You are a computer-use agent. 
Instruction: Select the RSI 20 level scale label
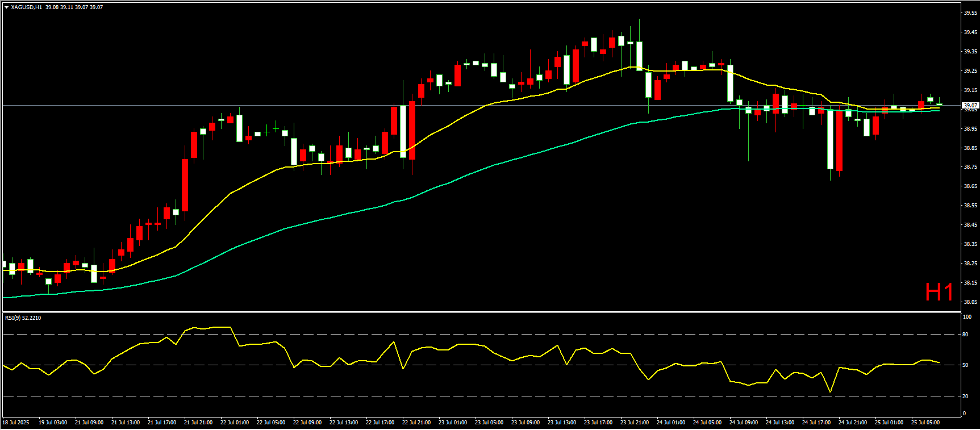965,396
